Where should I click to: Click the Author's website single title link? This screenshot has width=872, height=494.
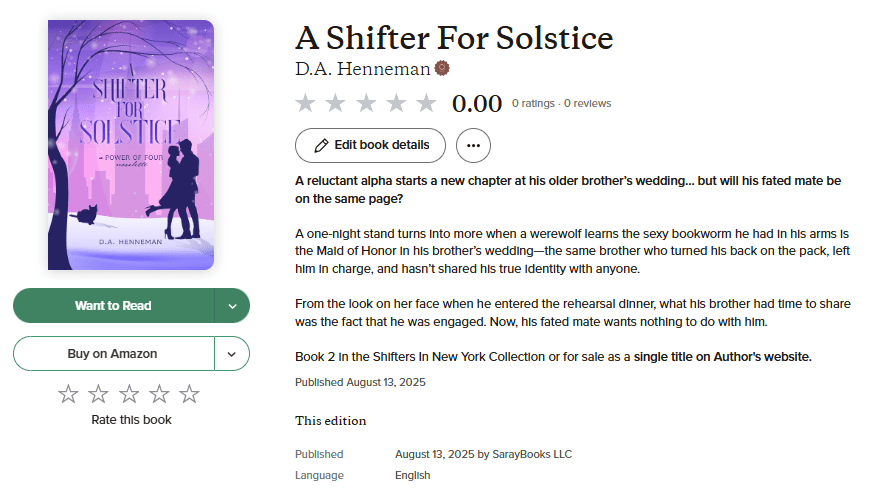pos(722,357)
